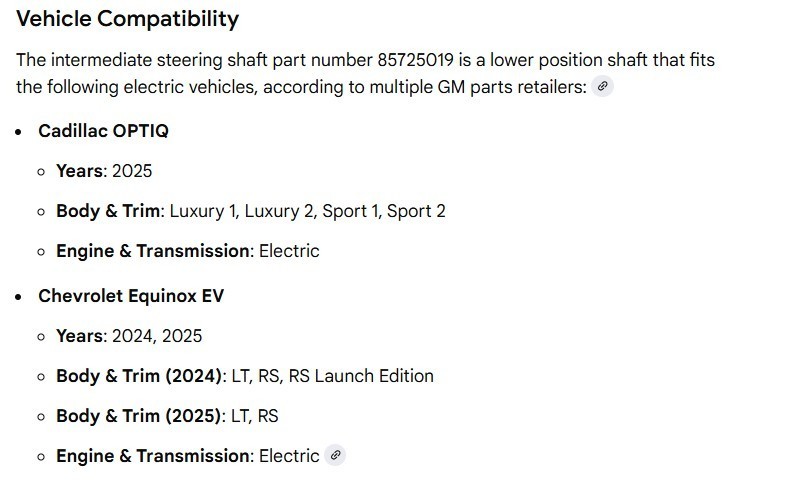Screen dimensions: 797x487
Task: Click the "Sport 1" trim text
Action: coord(346,211)
